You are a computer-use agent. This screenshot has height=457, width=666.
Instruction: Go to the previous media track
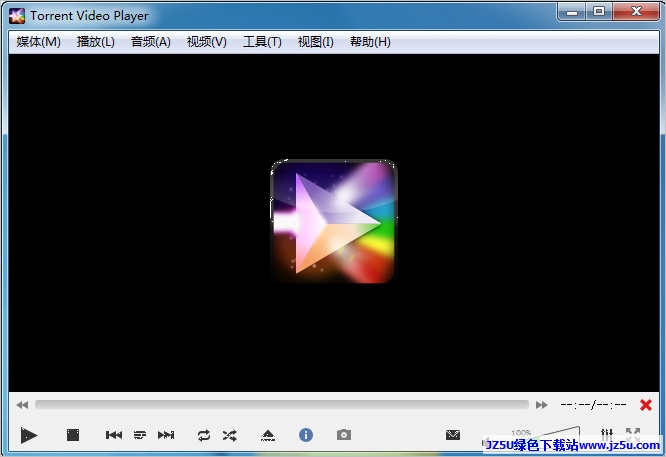tap(114, 435)
